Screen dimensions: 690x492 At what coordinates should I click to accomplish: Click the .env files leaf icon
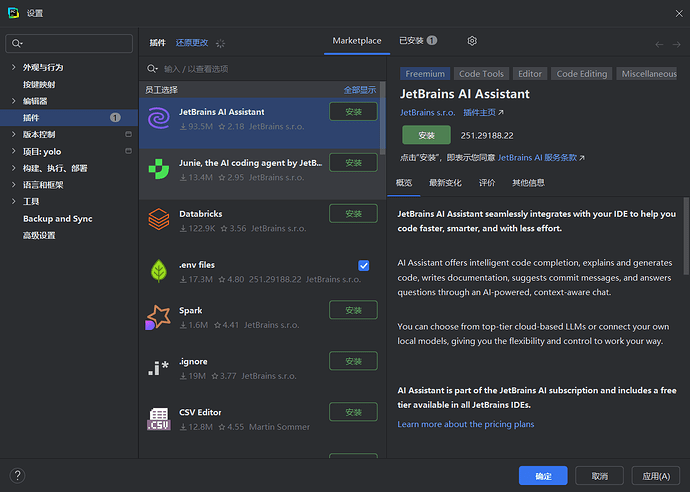[159, 270]
